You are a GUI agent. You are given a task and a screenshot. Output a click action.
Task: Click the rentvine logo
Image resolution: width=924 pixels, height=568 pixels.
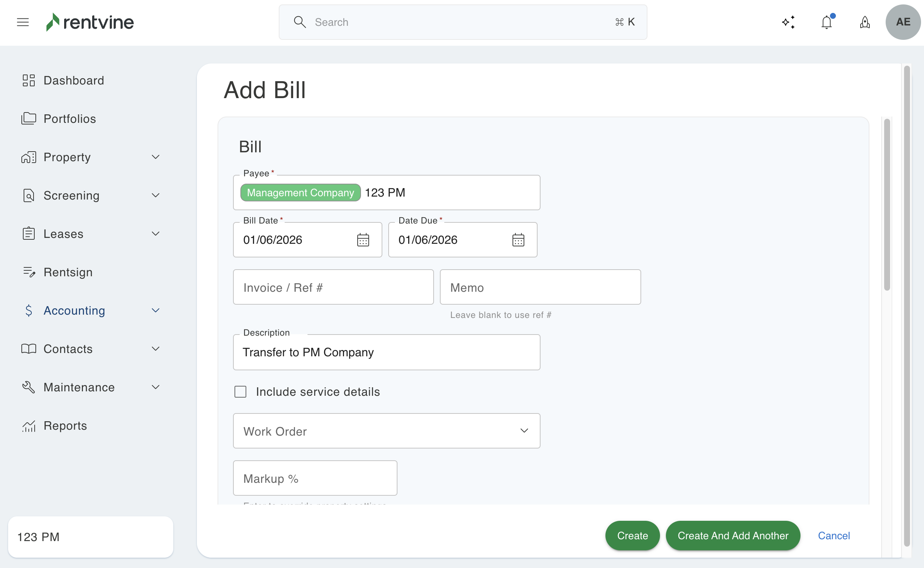90,22
